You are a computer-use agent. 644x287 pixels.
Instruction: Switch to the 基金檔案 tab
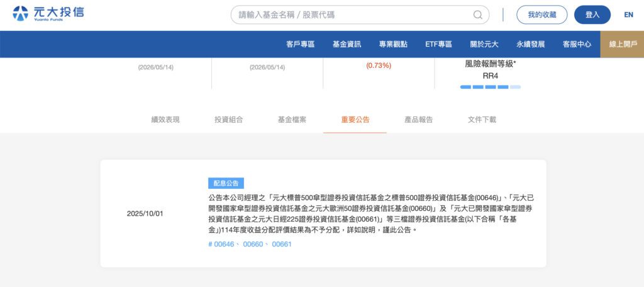[292, 120]
